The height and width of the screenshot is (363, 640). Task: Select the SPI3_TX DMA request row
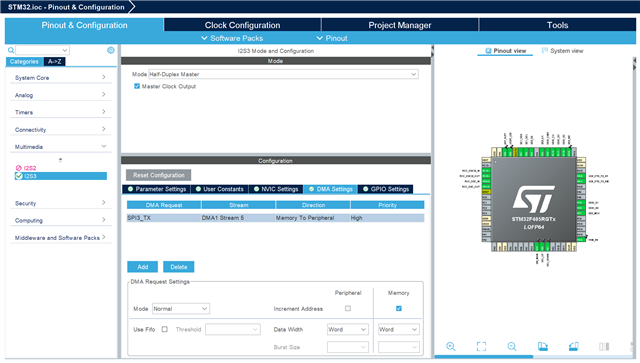pos(276,218)
